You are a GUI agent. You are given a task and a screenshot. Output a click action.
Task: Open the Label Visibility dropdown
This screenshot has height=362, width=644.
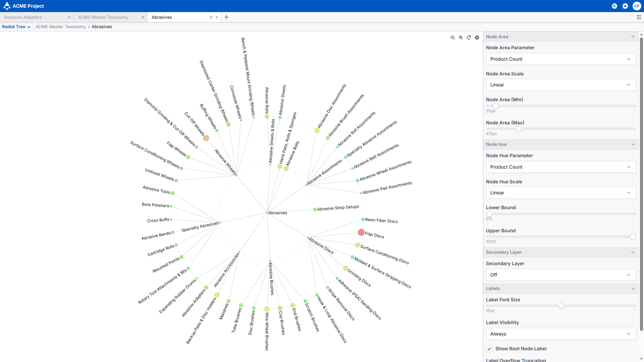pyautogui.click(x=561, y=334)
